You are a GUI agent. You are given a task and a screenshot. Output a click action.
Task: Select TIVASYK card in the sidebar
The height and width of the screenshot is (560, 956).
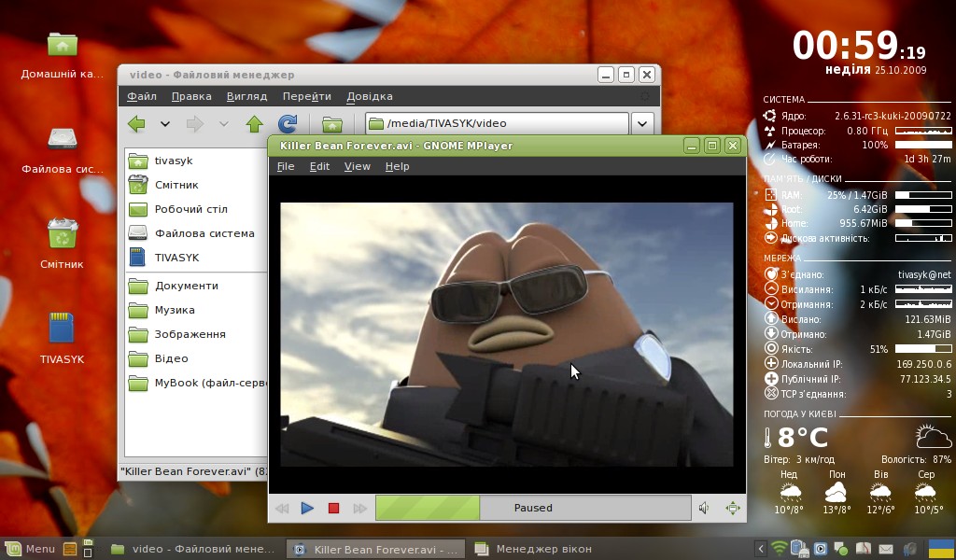[x=196, y=258]
